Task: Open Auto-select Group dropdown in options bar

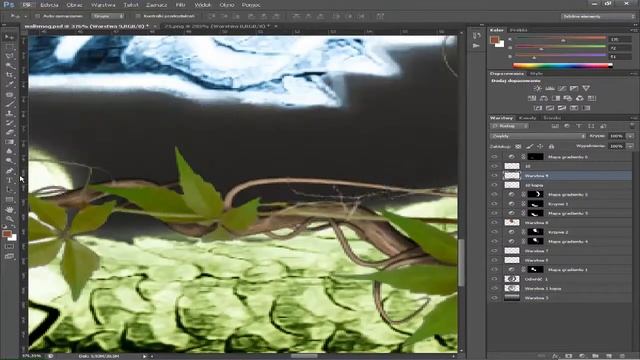Action: click(x=108, y=16)
